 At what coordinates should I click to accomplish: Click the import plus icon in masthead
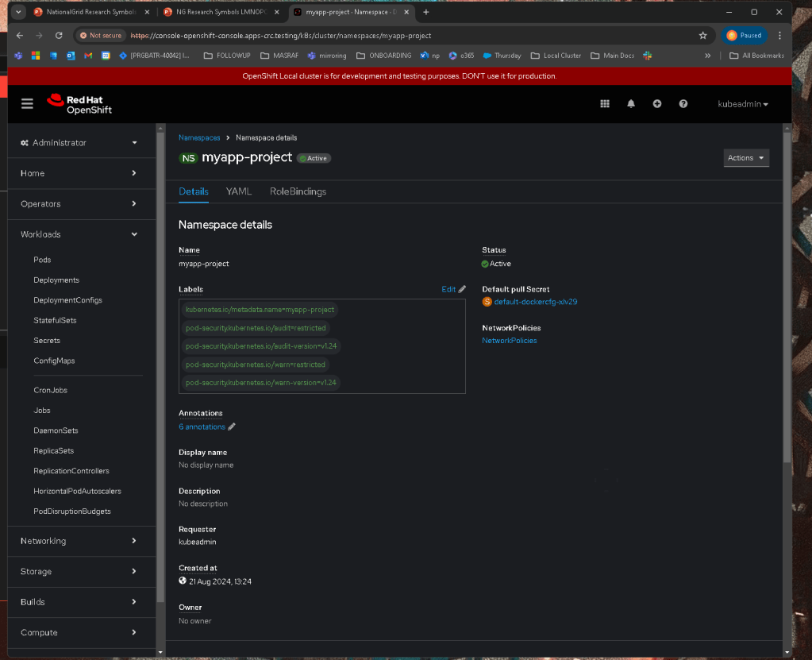(x=656, y=103)
